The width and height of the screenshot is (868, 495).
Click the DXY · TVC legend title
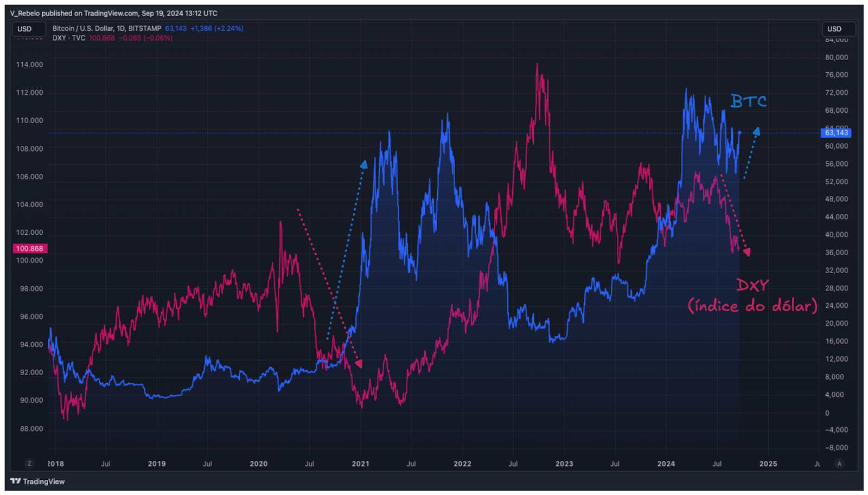tap(69, 38)
